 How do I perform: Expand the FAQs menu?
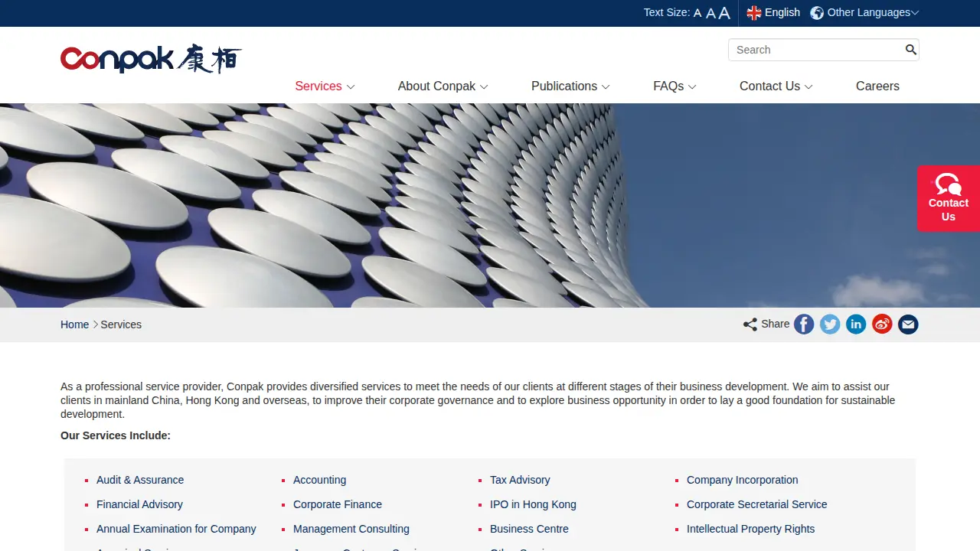(675, 86)
